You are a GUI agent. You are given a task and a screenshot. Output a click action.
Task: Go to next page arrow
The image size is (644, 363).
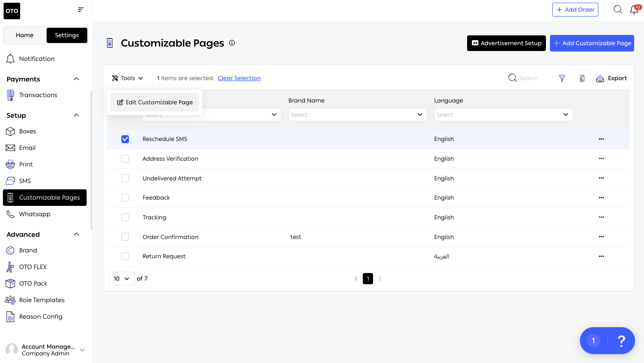(380, 278)
